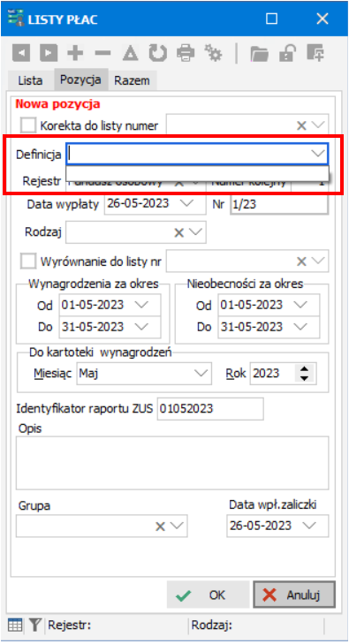Confirm with the OK button
The image size is (349, 644).
tap(208, 595)
